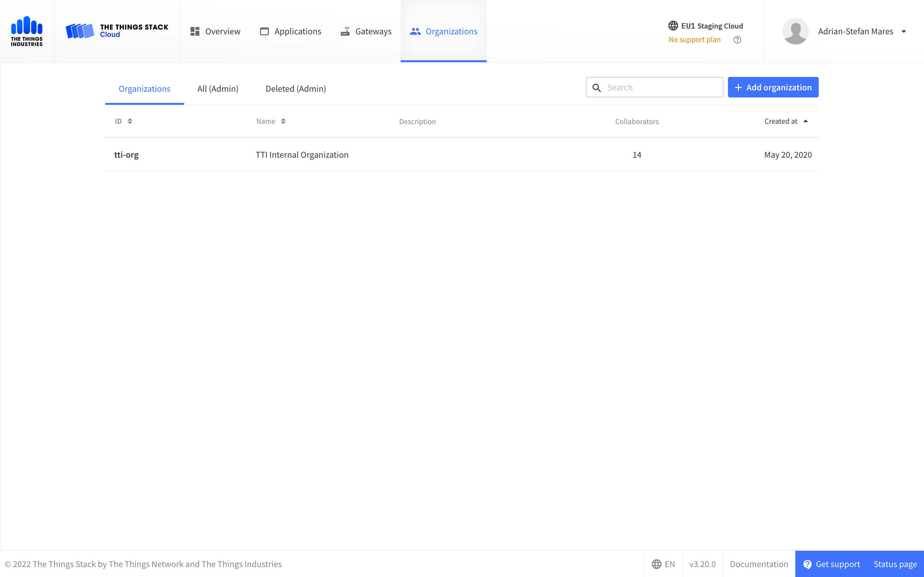This screenshot has width=924, height=577.
Task: Click the Get support button
Action: (x=832, y=564)
